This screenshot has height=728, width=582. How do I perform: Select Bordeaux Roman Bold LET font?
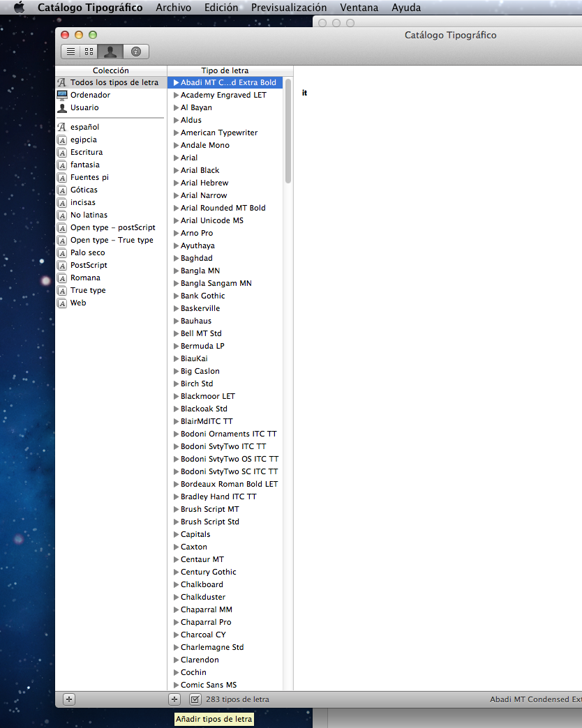pos(229,484)
